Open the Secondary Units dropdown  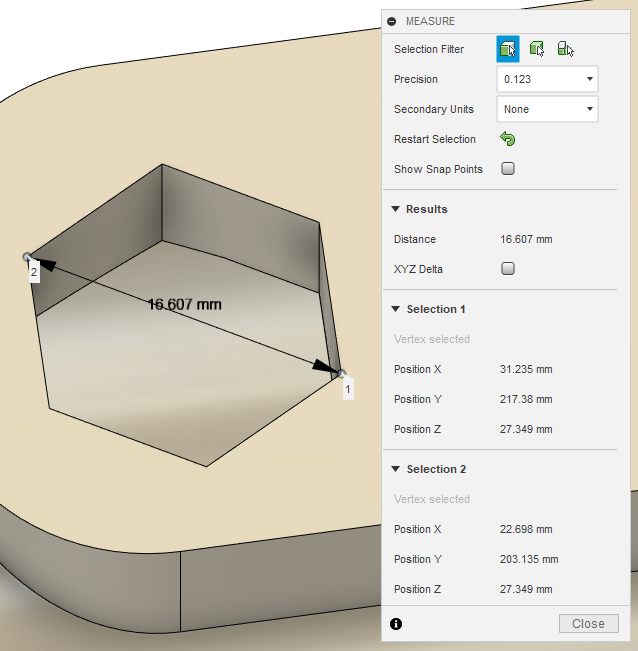[x=547, y=109]
